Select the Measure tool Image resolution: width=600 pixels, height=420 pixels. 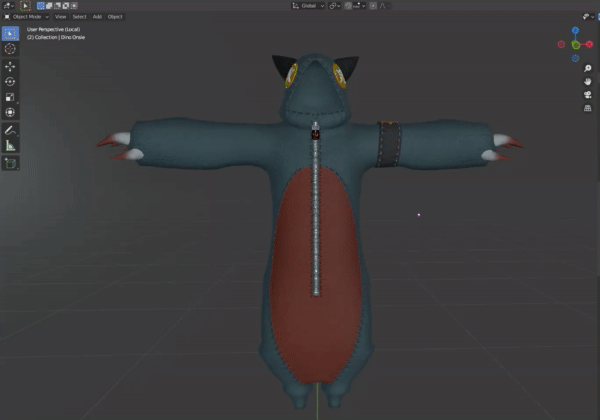[10, 145]
